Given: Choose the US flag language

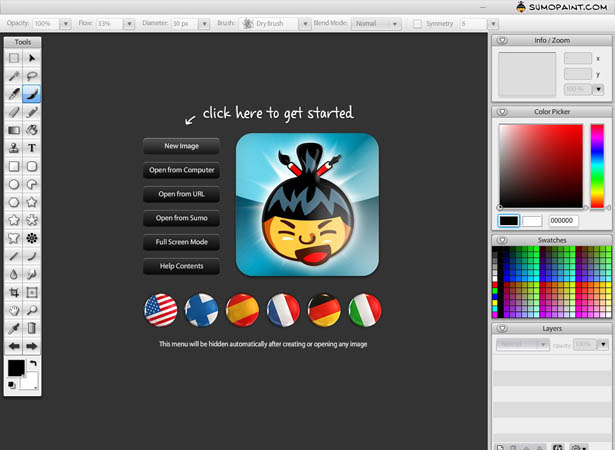Looking at the screenshot, I should [160, 310].
